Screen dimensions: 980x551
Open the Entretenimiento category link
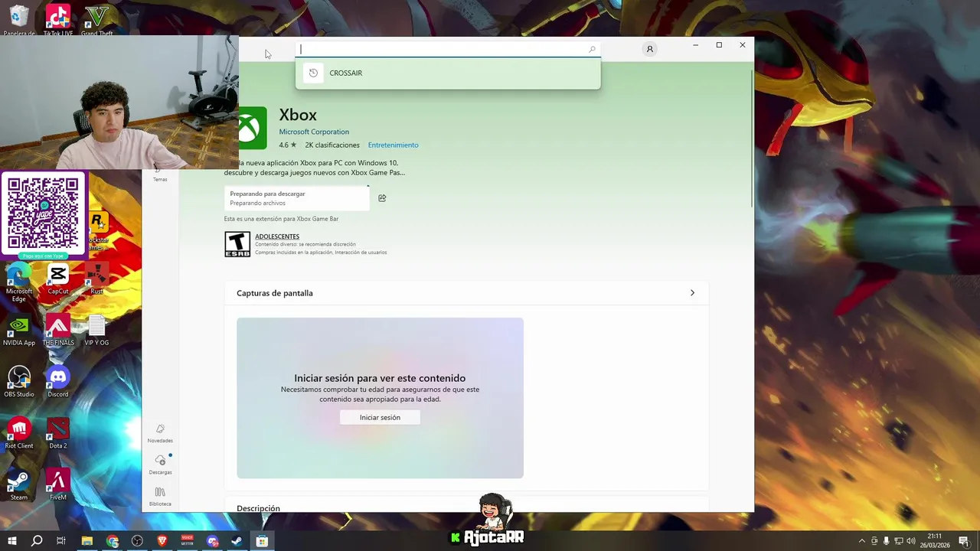[x=393, y=145]
